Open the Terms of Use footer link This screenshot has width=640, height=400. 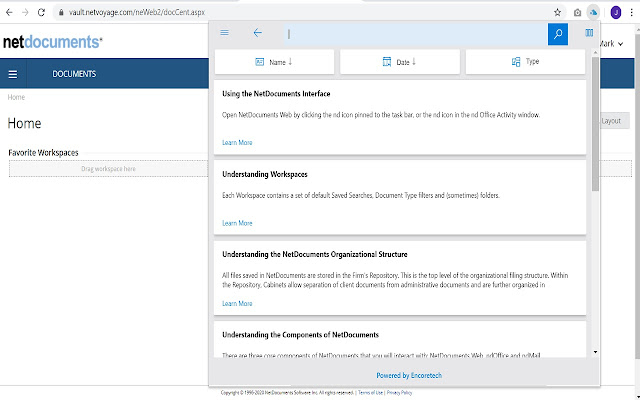click(371, 393)
